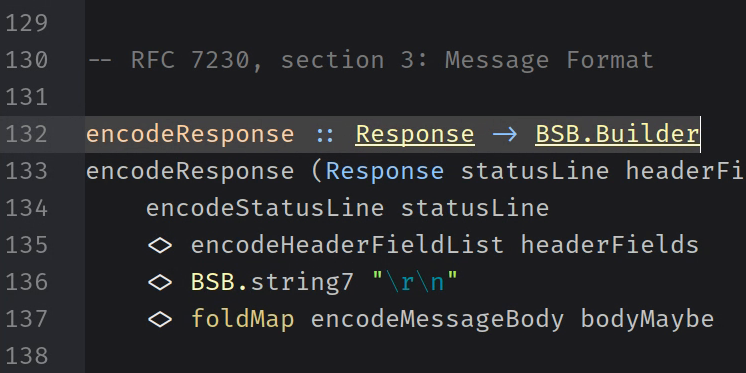
Task: Click headerFields argument on line 135
Action: [609, 245]
